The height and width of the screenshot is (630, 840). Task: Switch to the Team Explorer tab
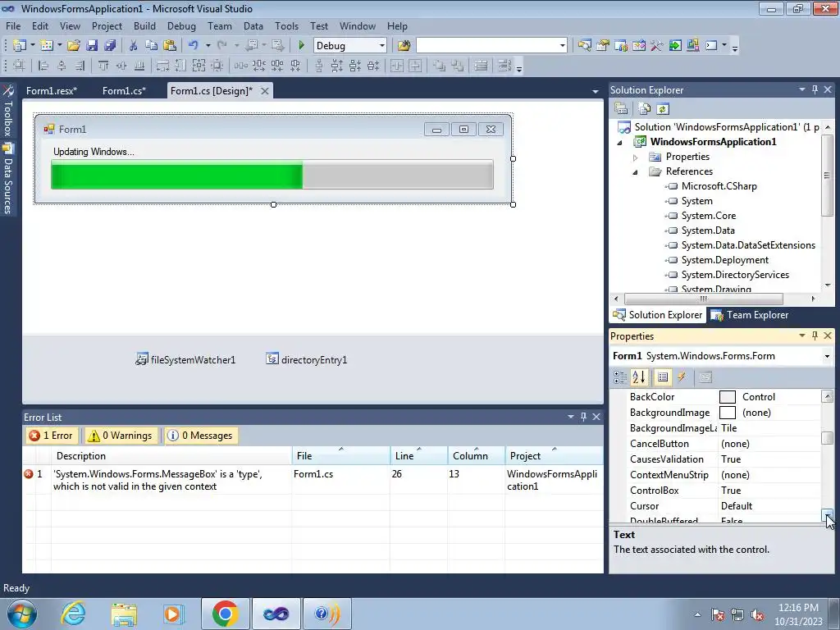tap(750, 315)
